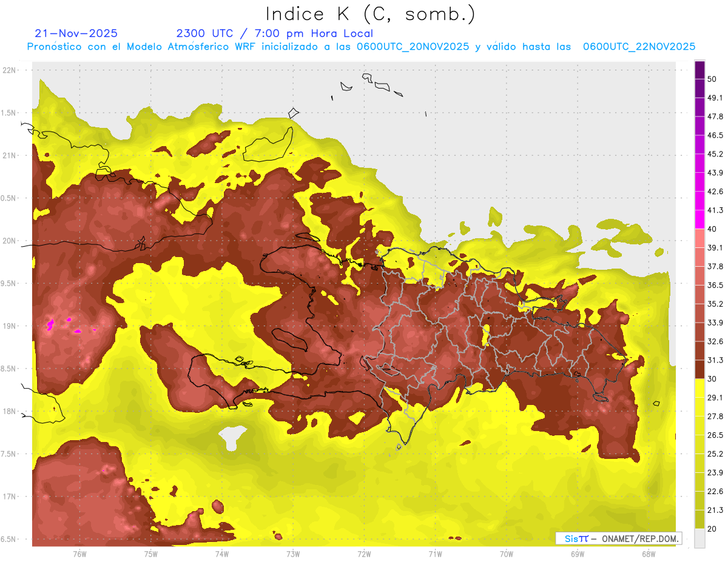728x562 pixels.
Task: Click longitude label "75W"
Action: (151, 554)
